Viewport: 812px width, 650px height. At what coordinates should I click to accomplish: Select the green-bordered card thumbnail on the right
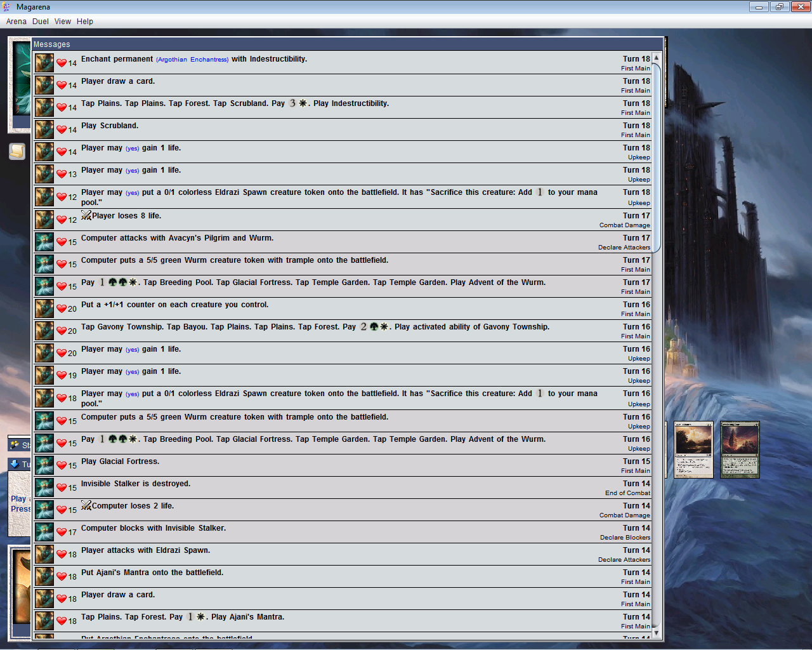click(740, 449)
